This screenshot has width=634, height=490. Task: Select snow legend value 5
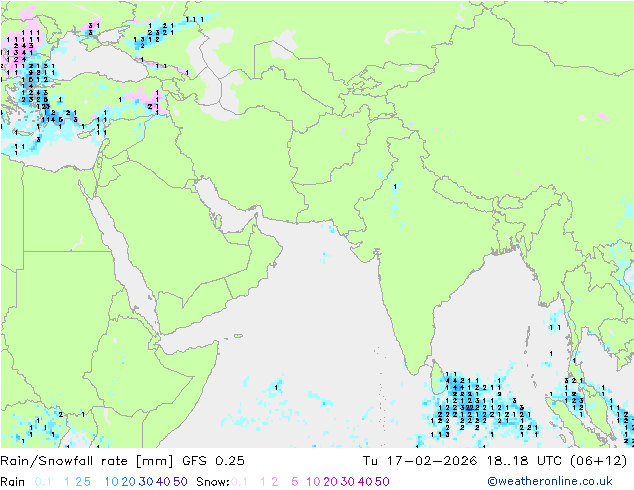coord(295,482)
